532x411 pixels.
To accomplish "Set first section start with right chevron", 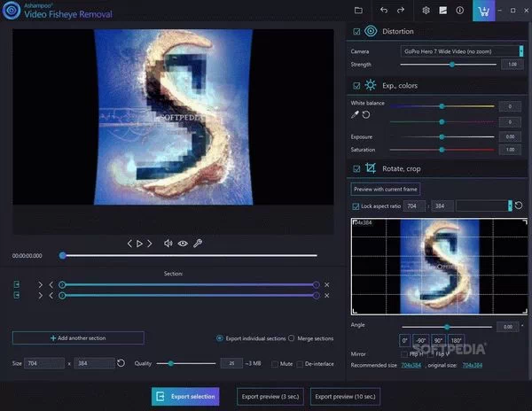I will click(x=41, y=284).
